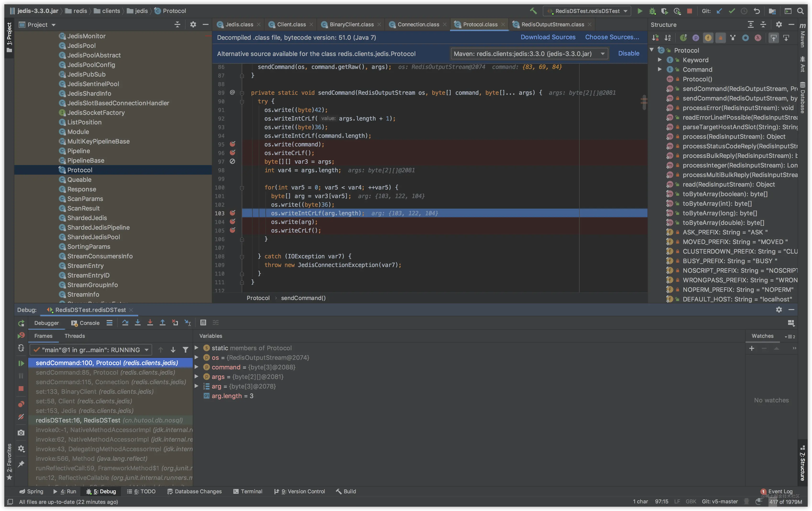Viewport: 812px width, 511px height.
Task: Expand Command node in Structure tree
Action: (660, 69)
